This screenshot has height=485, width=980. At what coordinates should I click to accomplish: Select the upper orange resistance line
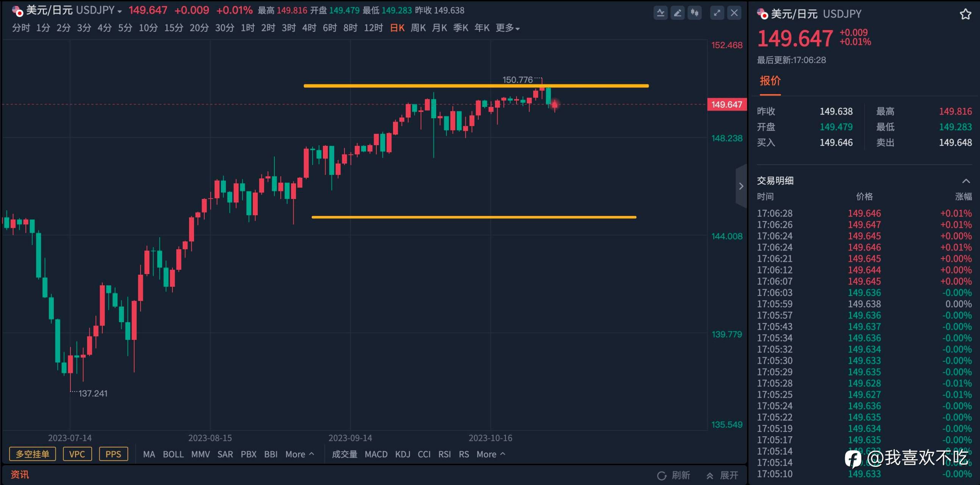coord(380,86)
